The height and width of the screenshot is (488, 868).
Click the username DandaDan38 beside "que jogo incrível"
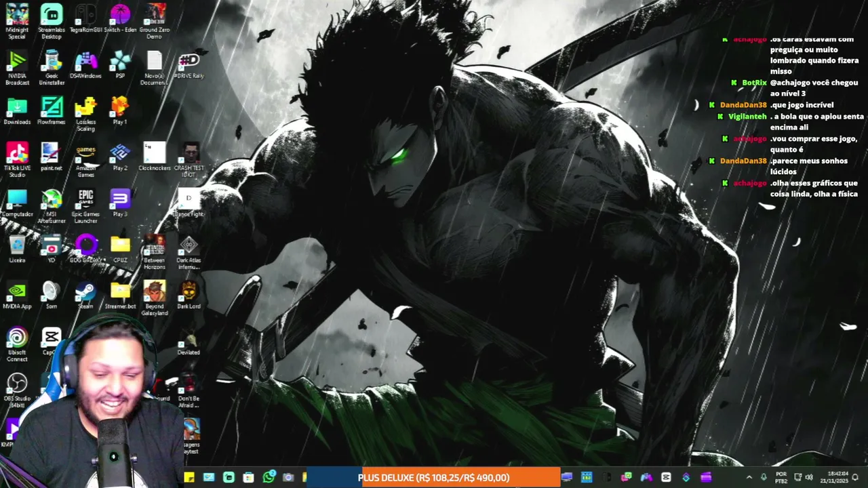tap(743, 105)
